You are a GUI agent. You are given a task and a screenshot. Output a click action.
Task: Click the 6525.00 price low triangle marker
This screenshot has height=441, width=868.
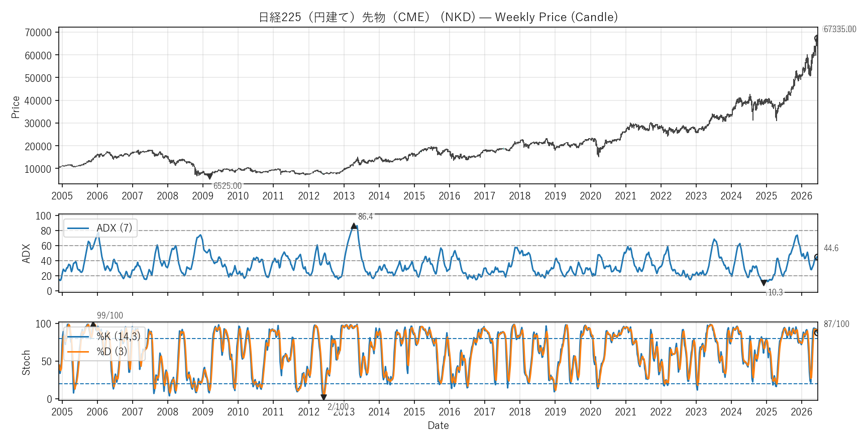pyautogui.click(x=209, y=177)
